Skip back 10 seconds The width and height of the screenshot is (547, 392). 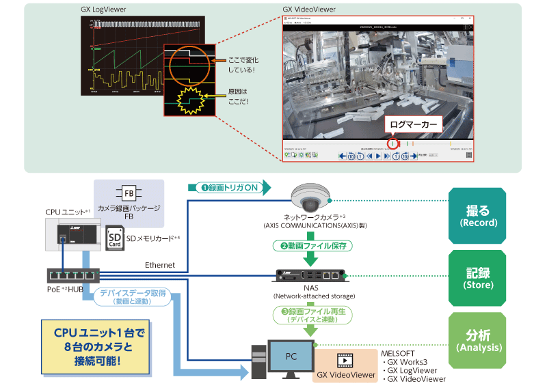point(351,156)
